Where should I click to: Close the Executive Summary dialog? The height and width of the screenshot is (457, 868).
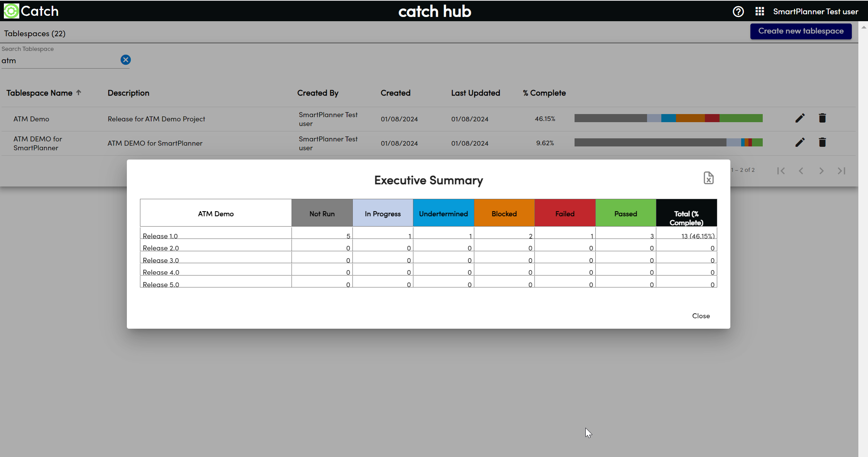tap(701, 316)
